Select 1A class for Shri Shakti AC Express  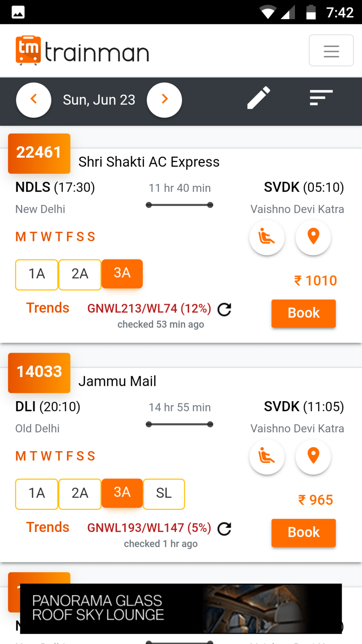(x=37, y=274)
